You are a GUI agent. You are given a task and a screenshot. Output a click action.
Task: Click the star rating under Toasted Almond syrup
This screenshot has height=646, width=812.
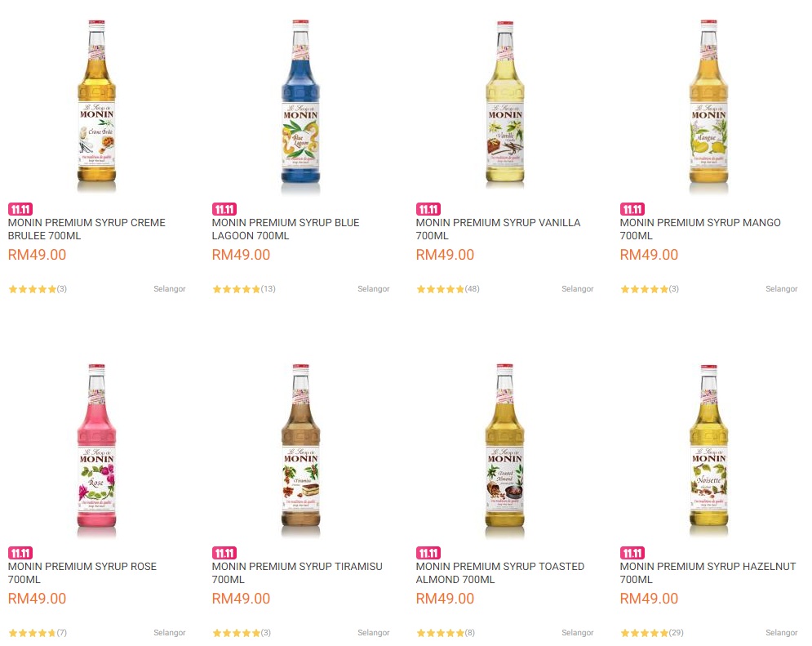(x=440, y=632)
